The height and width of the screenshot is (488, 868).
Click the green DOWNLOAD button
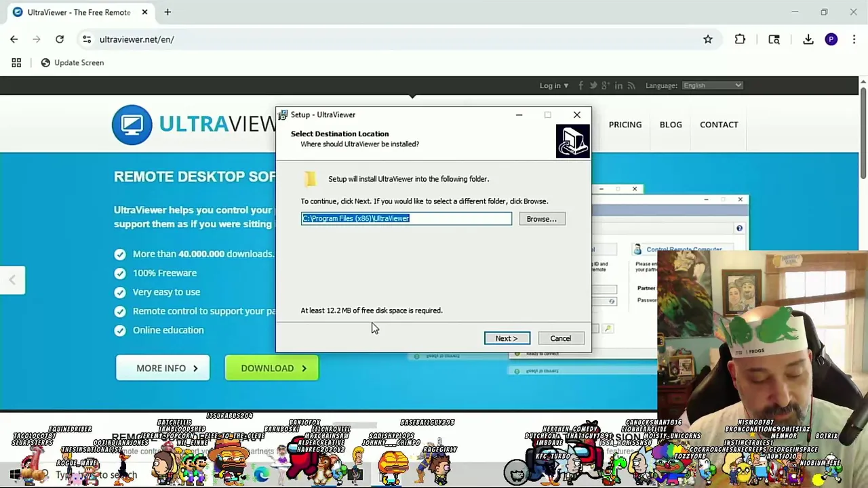271,368
